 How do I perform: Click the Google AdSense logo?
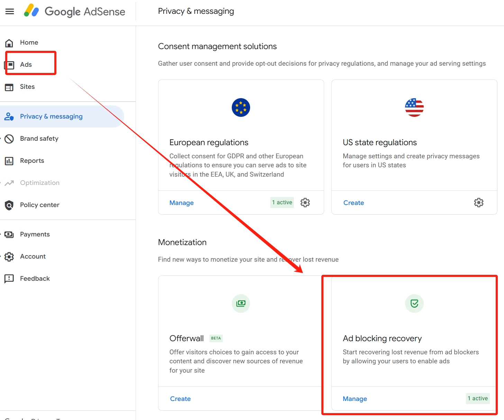point(74,11)
